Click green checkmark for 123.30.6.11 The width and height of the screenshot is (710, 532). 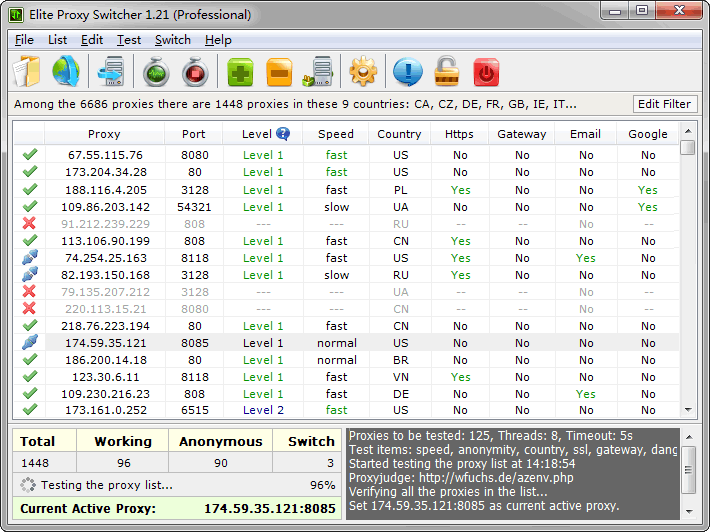click(30, 376)
